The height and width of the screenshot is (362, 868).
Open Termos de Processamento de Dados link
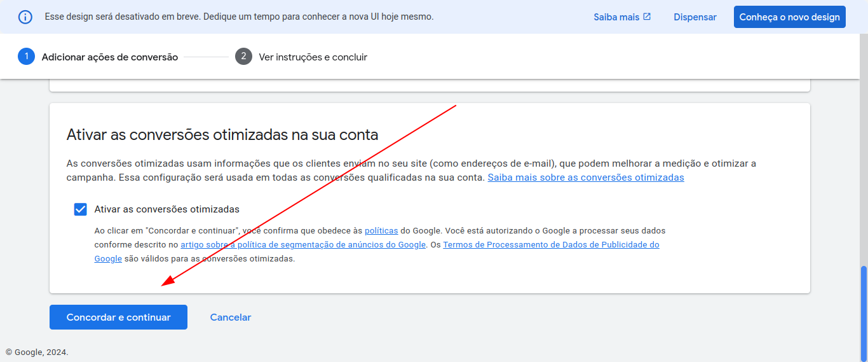(x=551, y=245)
